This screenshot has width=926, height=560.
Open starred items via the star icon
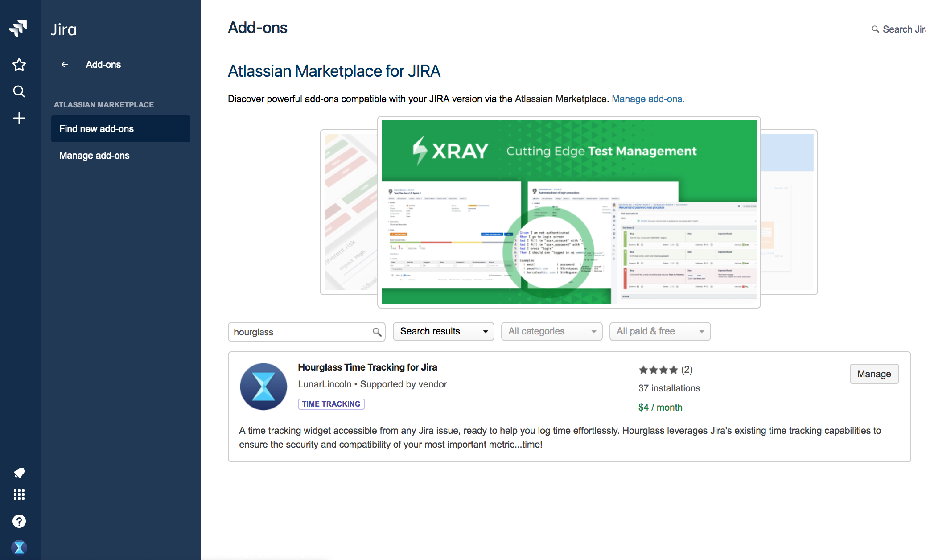pyautogui.click(x=19, y=65)
